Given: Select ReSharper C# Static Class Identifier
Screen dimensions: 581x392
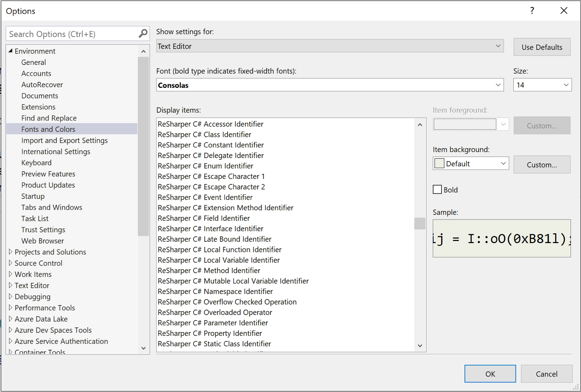Looking at the screenshot, I should click(214, 344).
